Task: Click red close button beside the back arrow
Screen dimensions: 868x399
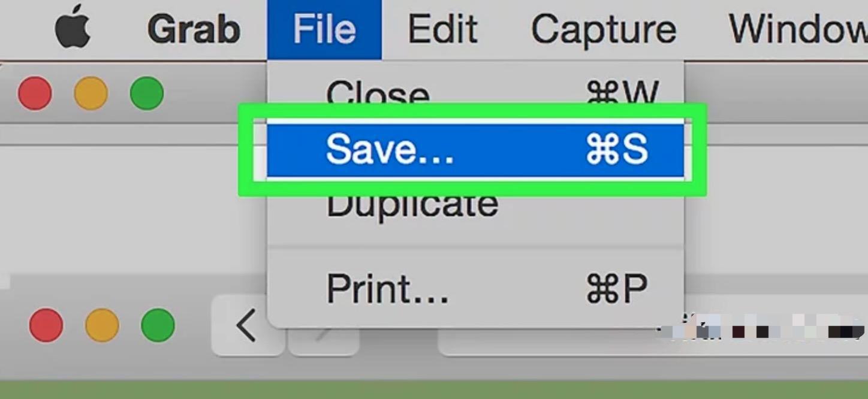Action: coord(46,325)
